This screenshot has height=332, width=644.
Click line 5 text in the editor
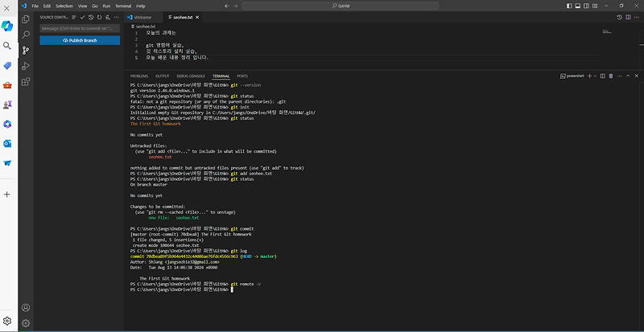coord(177,58)
